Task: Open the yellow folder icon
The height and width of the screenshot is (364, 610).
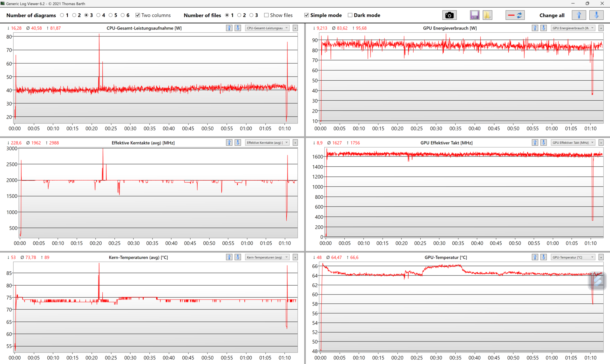Action: coord(487,15)
